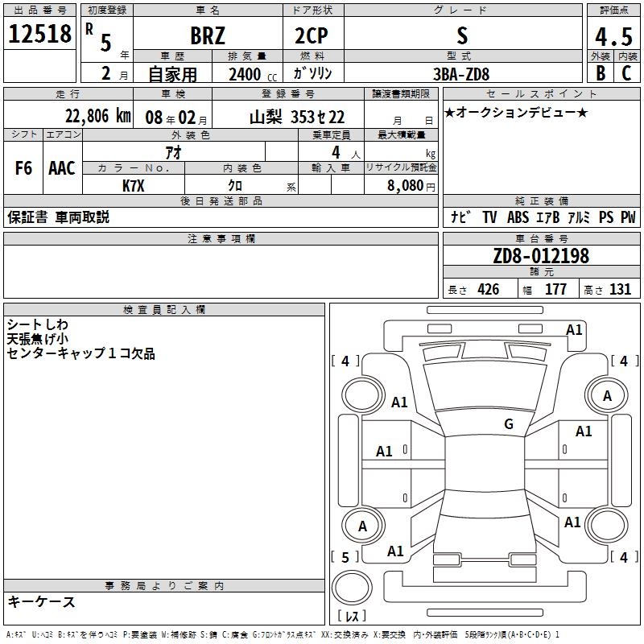644x644 pixels.
Task: Click the 事務局よりご案内 header
Action: coord(164,586)
